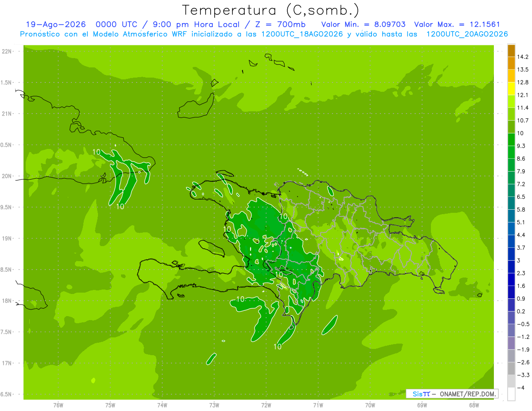Click the '8.6' color scale label
The height and width of the screenshot is (411, 532).
point(521,159)
